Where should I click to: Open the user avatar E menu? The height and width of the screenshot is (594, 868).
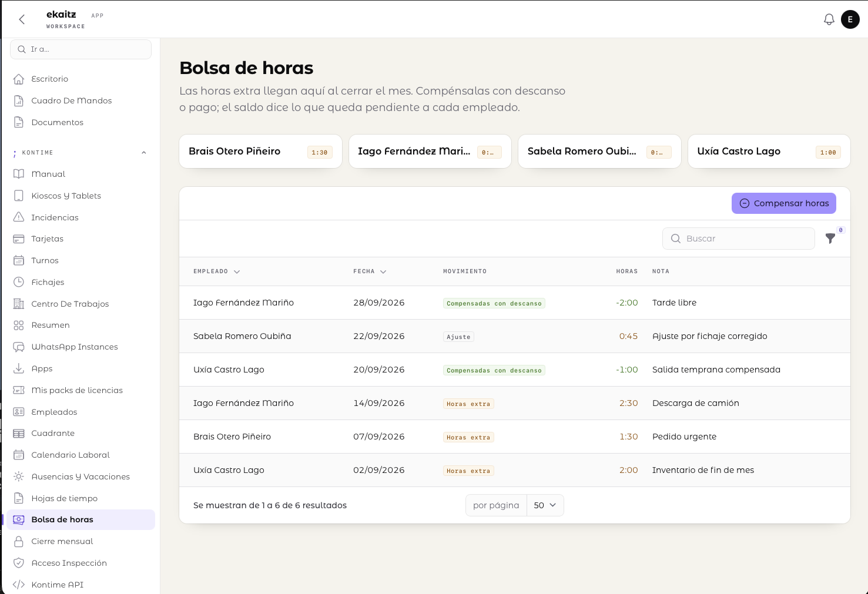tap(850, 19)
